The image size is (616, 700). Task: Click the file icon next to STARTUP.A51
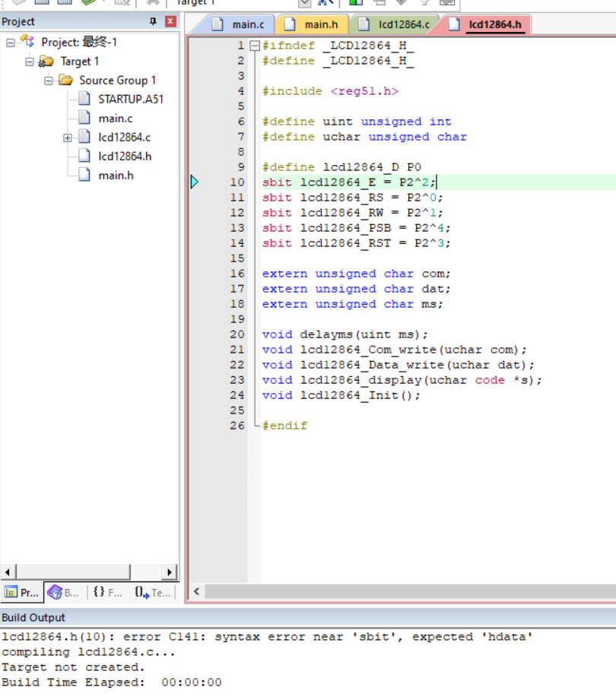(x=84, y=99)
